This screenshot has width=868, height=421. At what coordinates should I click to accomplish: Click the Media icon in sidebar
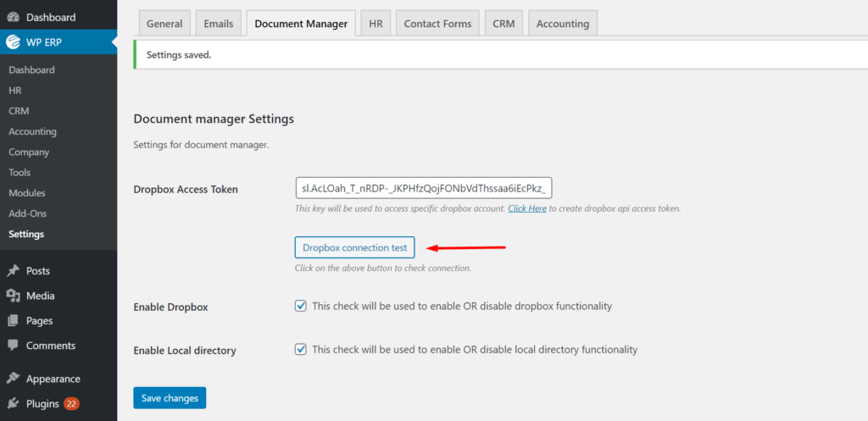14,296
